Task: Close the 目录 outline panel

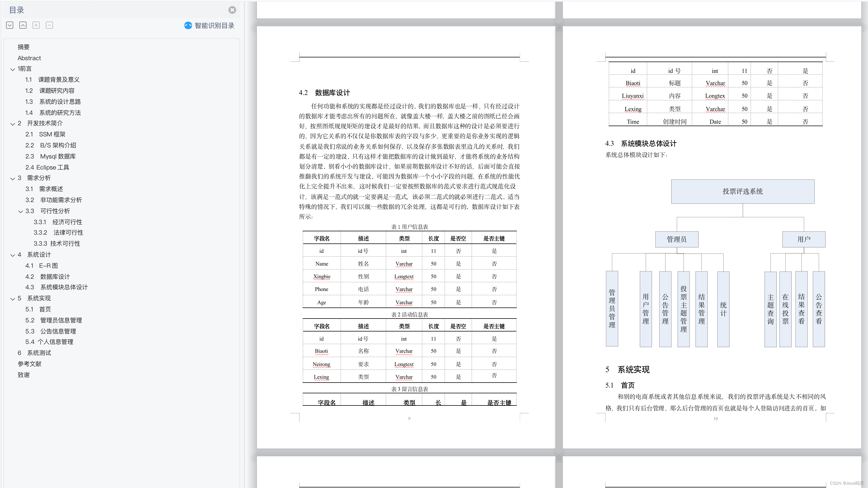Action: 232,10
